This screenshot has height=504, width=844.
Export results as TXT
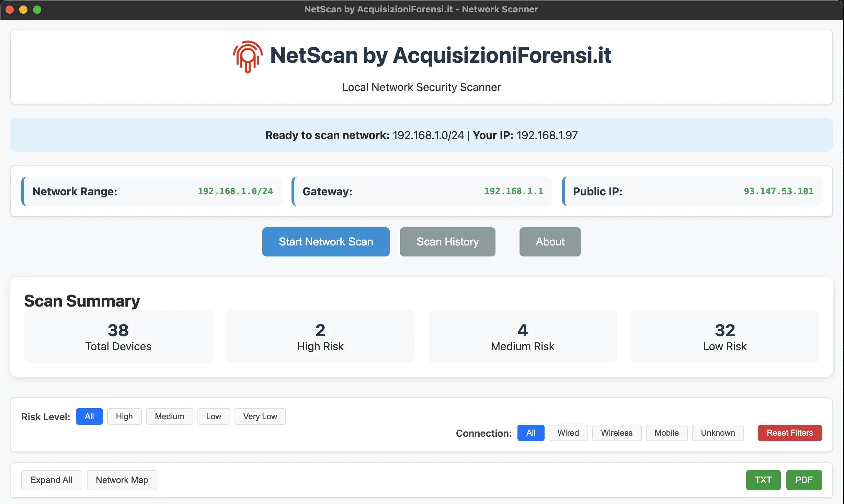763,480
